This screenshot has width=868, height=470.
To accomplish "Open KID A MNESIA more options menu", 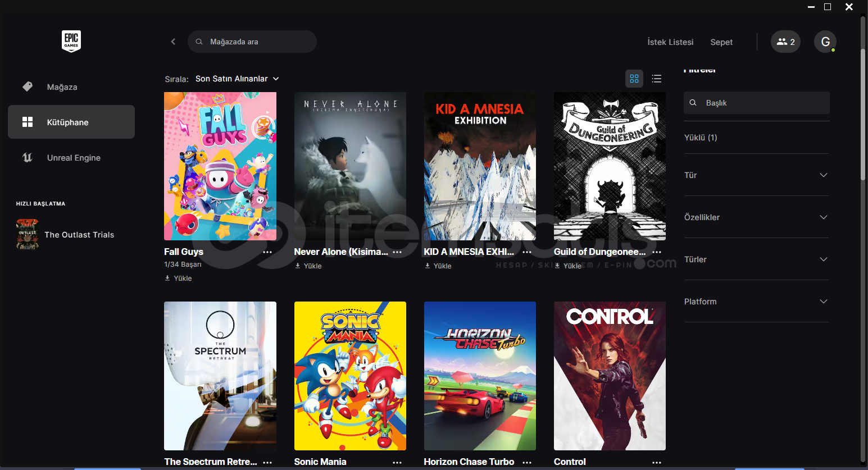I will click(527, 252).
